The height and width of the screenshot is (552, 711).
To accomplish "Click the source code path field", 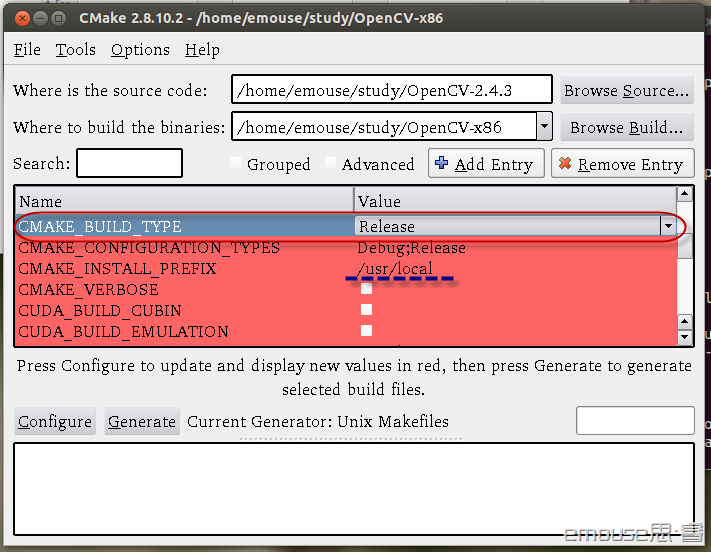I will (x=392, y=90).
